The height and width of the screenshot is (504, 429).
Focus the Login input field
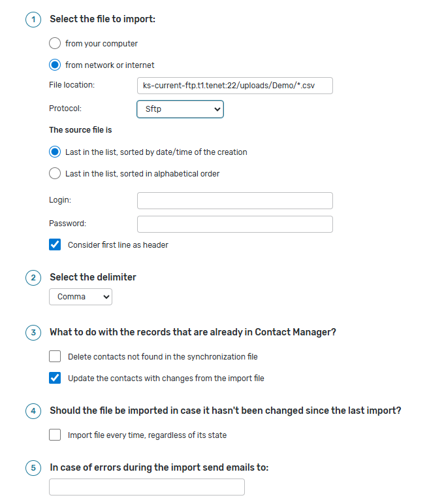pyautogui.click(x=234, y=201)
